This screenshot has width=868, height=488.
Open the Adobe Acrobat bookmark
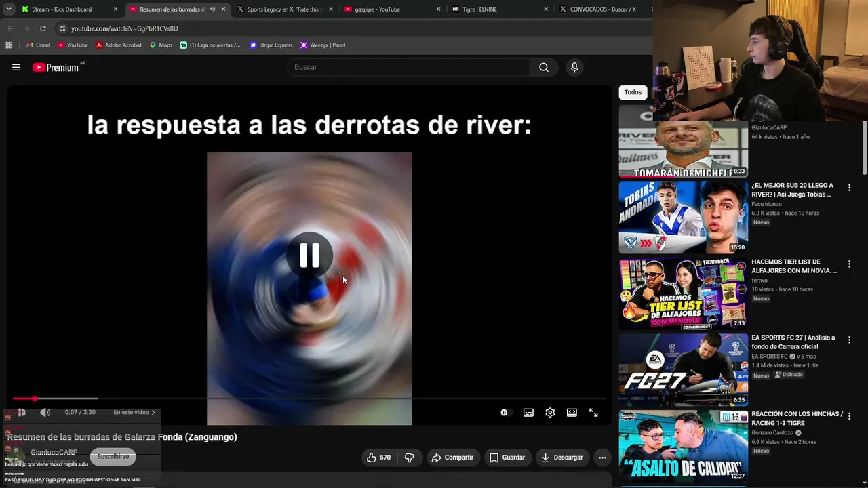[x=119, y=45]
